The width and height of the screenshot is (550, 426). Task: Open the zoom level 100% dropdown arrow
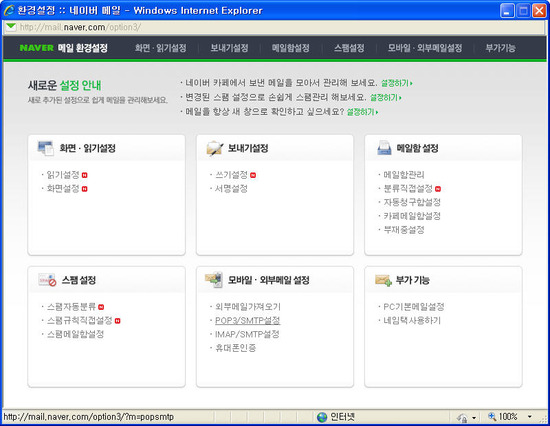coord(530,417)
